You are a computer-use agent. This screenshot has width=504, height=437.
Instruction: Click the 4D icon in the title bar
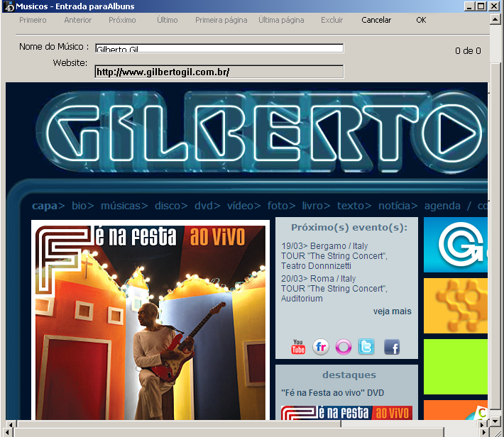pyautogui.click(x=9, y=6)
